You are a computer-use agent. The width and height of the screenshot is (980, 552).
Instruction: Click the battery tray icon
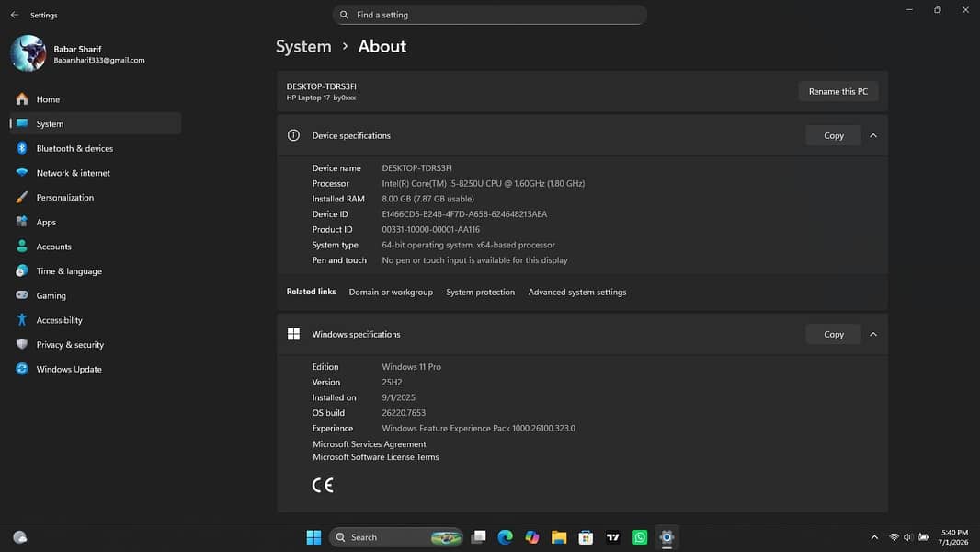pyautogui.click(x=923, y=537)
